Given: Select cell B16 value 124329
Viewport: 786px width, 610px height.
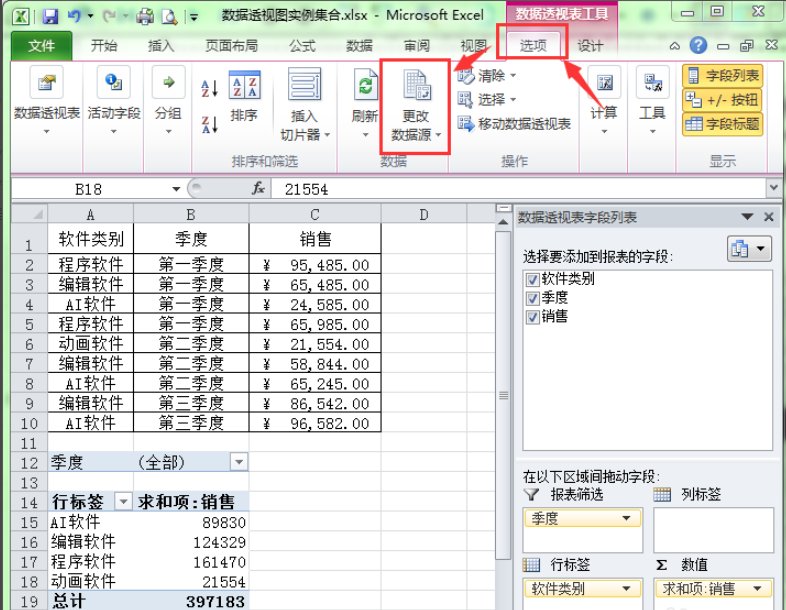Looking at the screenshot, I should pos(191,542).
